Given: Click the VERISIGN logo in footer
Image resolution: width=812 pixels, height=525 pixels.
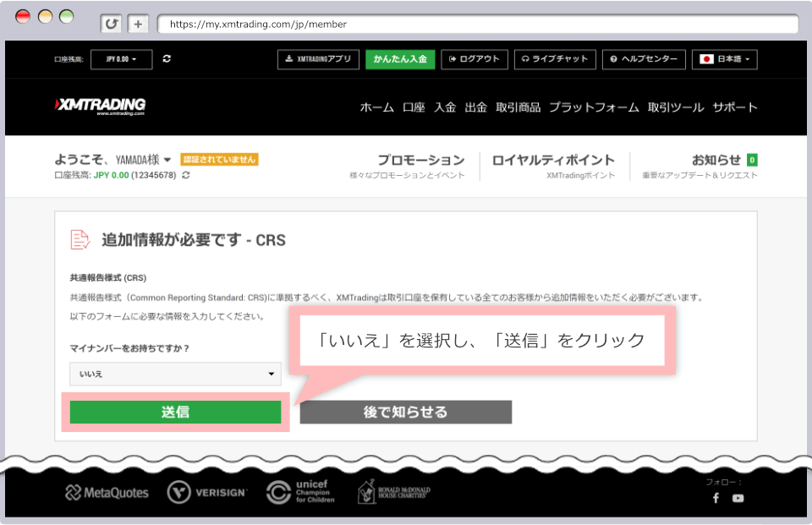Looking at the screenshot, I should 207,492.
